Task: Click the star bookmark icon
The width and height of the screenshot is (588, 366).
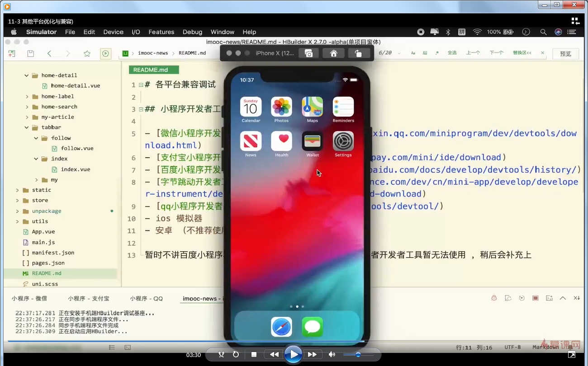Action: tap(87, 53)
